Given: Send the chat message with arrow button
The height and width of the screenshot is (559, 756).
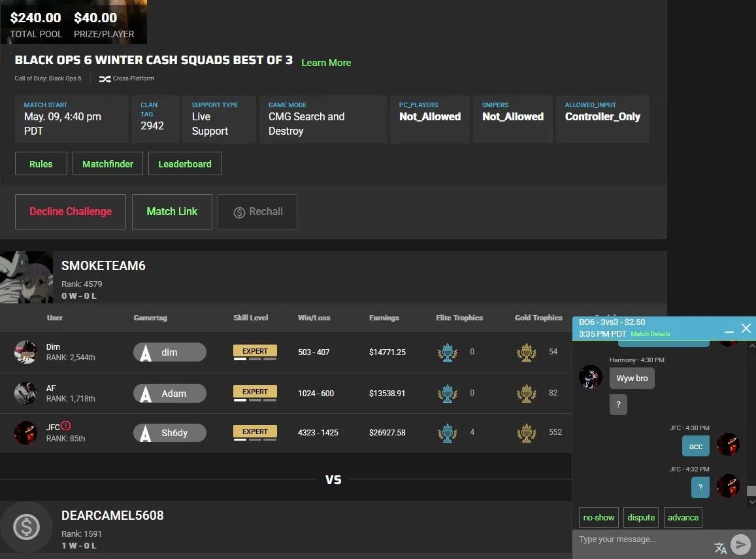Looking at the screenshot, I should coord(741,545).
